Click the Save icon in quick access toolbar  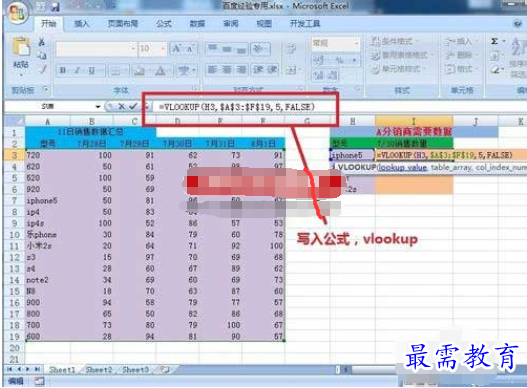(x=55, y=7)
